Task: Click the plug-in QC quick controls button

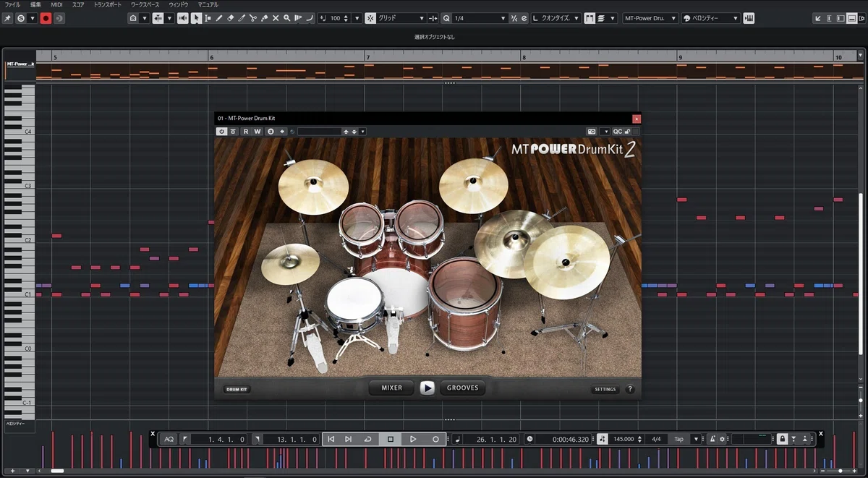Action: pyautogui.click(x=617, y=132)
